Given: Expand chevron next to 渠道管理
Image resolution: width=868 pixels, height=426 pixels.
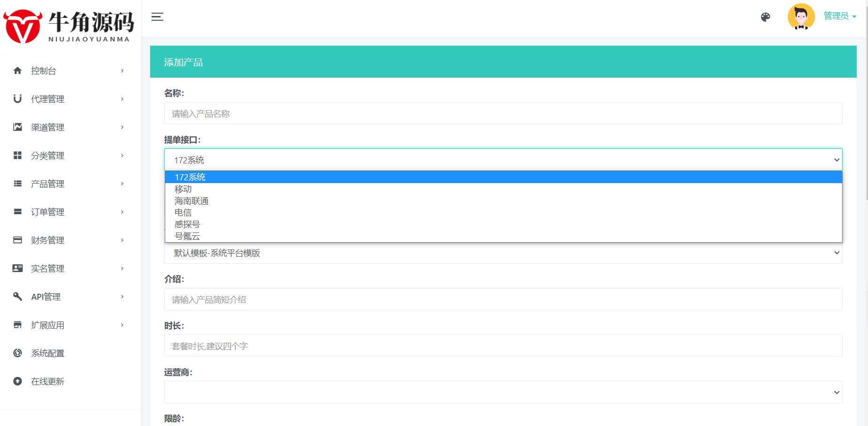Looking at the screenshot, I should (122, 127).
